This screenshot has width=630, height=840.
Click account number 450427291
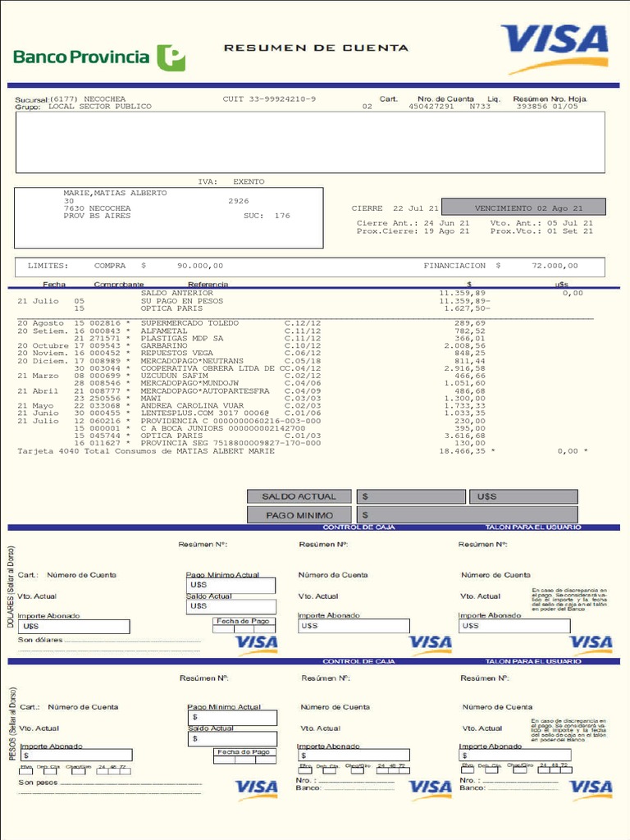coord(431,107)
